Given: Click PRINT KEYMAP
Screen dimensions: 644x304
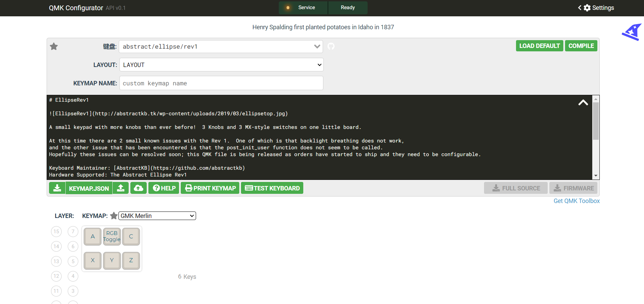Looking at the screenshot, I should coord(210,188).
